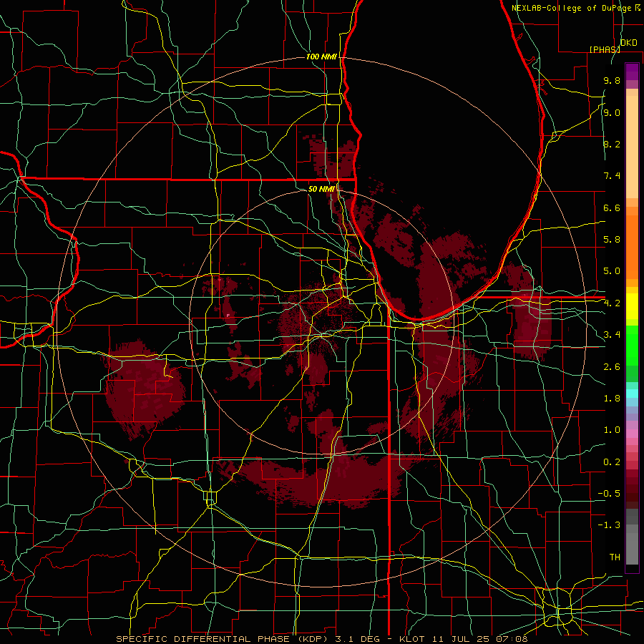The image size is (644, 644).
Task: Pick the cyan segment of the color bar
Action: [632, 393]
